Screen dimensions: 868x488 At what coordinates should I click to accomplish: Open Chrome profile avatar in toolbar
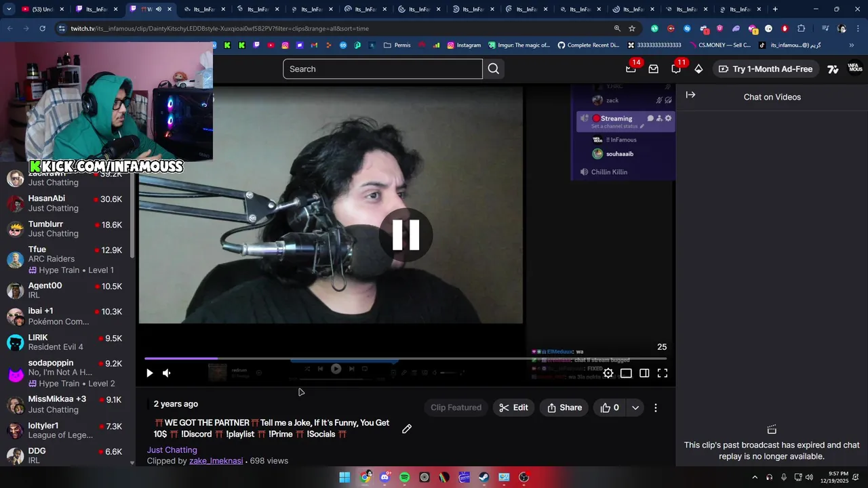[842, 28]
